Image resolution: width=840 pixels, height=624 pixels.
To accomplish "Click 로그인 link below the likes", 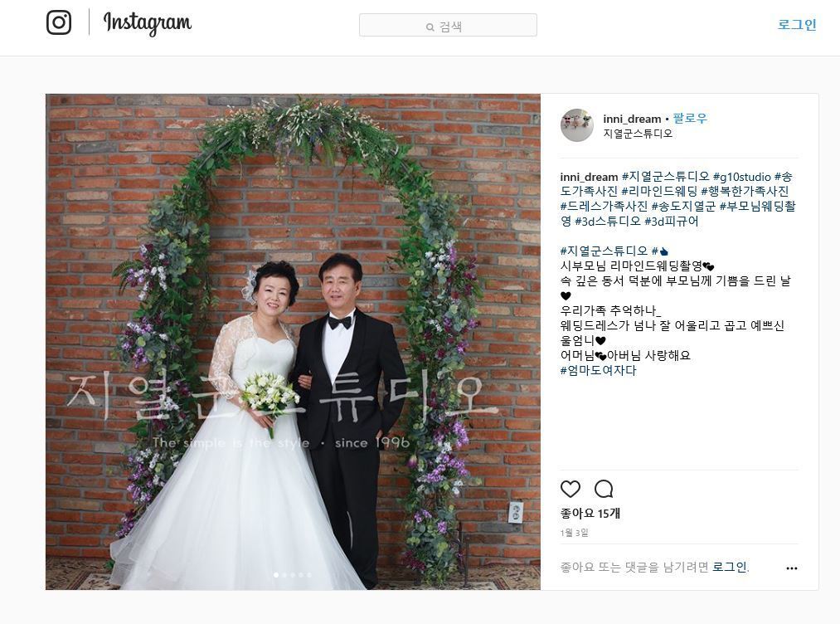I will click(x=729, y=568).
